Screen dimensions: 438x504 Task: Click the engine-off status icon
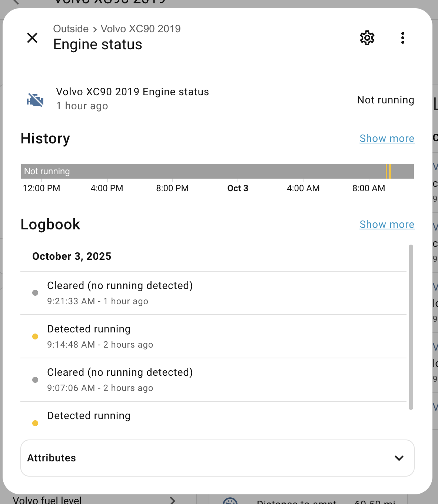pos(35,100)
